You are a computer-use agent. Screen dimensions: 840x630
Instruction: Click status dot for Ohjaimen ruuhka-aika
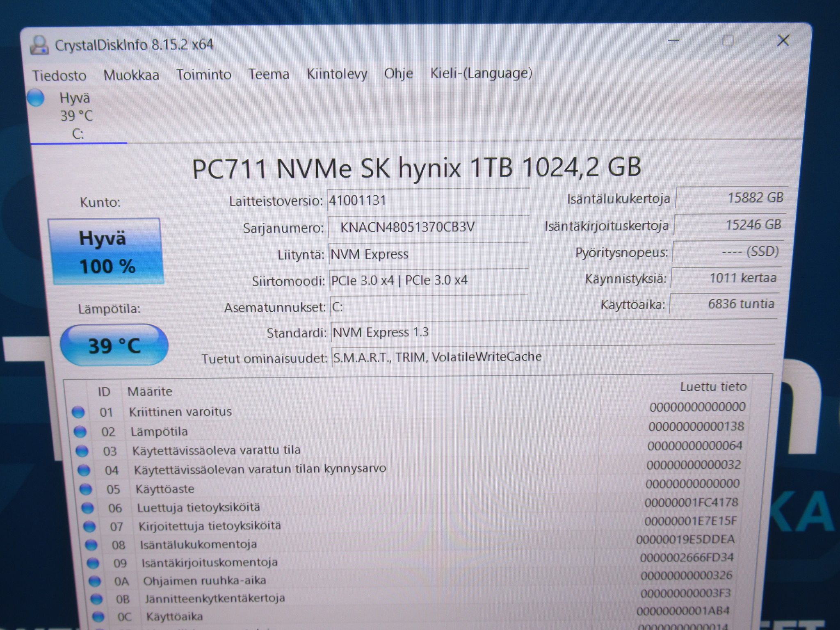pos(95,581)
